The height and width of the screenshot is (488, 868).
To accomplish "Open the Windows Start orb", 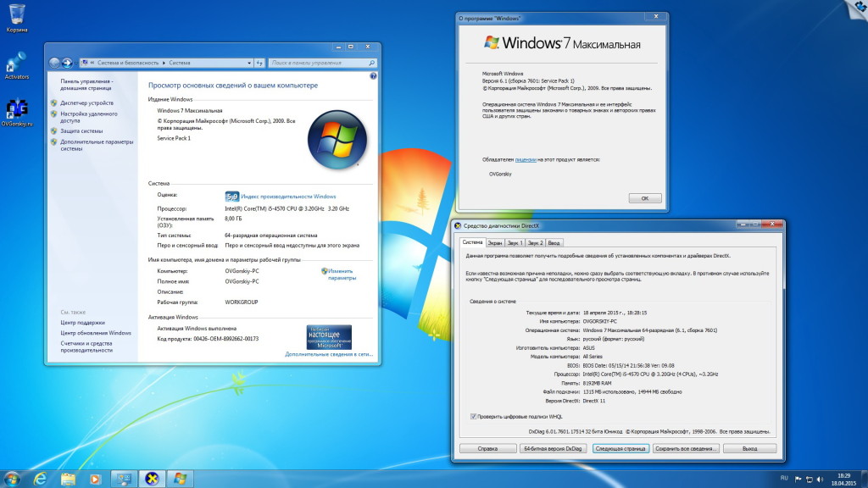I will pyautogui.click(x=12, y=479).
